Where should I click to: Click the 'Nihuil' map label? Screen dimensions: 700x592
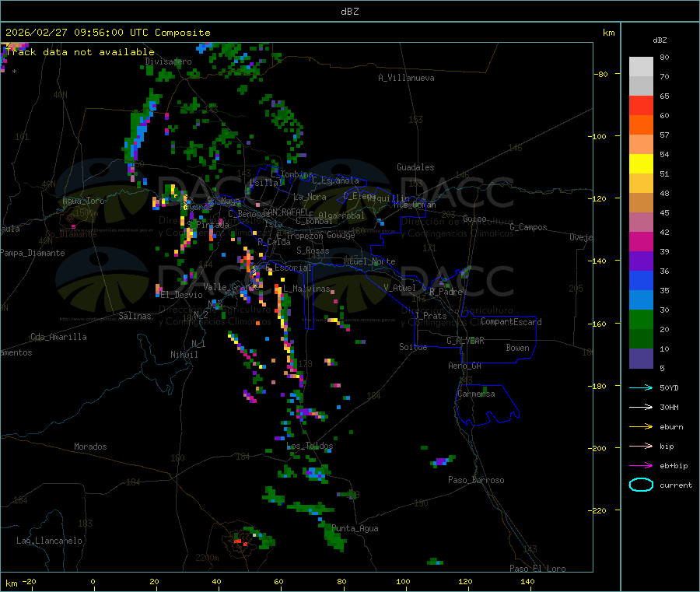[184, 355]
